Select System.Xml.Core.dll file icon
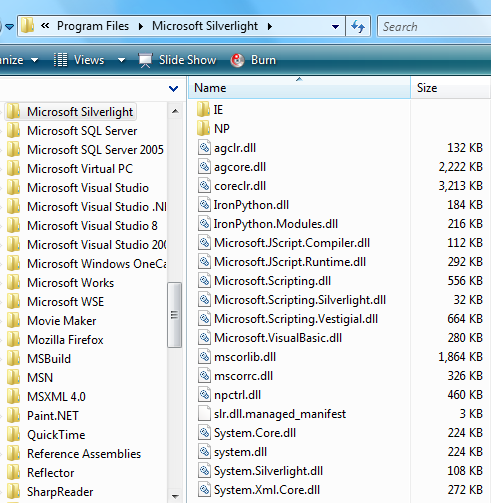 point(204,490)
